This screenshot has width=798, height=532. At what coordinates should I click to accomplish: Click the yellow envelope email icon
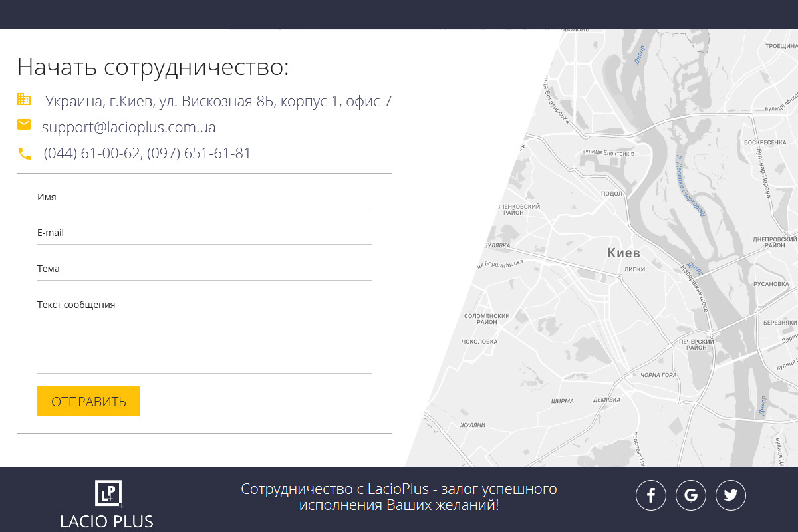(24, 125)
